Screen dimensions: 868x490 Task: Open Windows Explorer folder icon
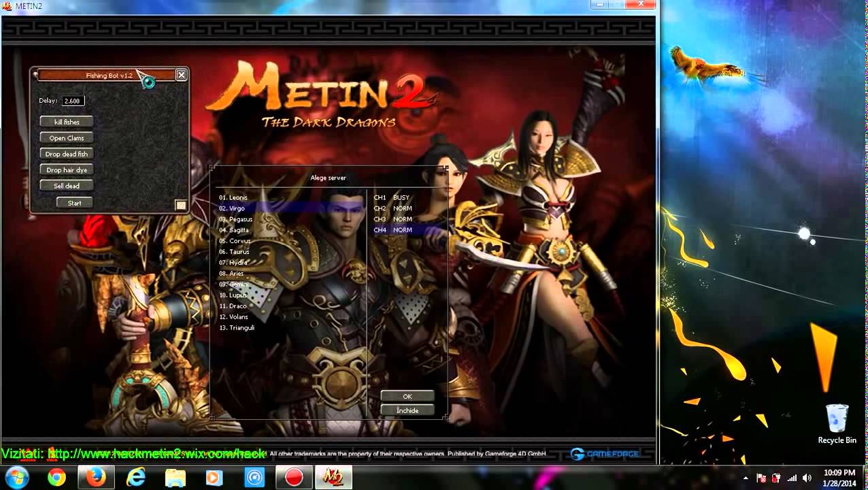[176, 478]
